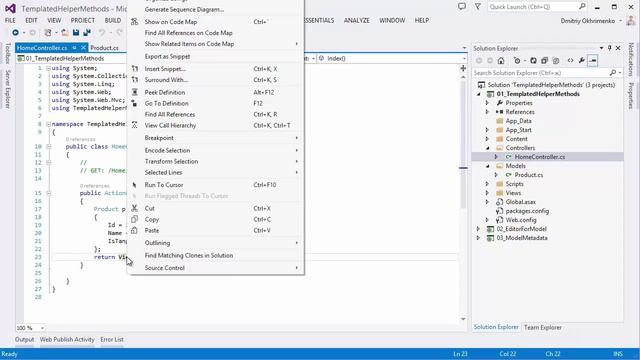
Task: Open the 100 % zoom dropdown
Action: (42, 328)
